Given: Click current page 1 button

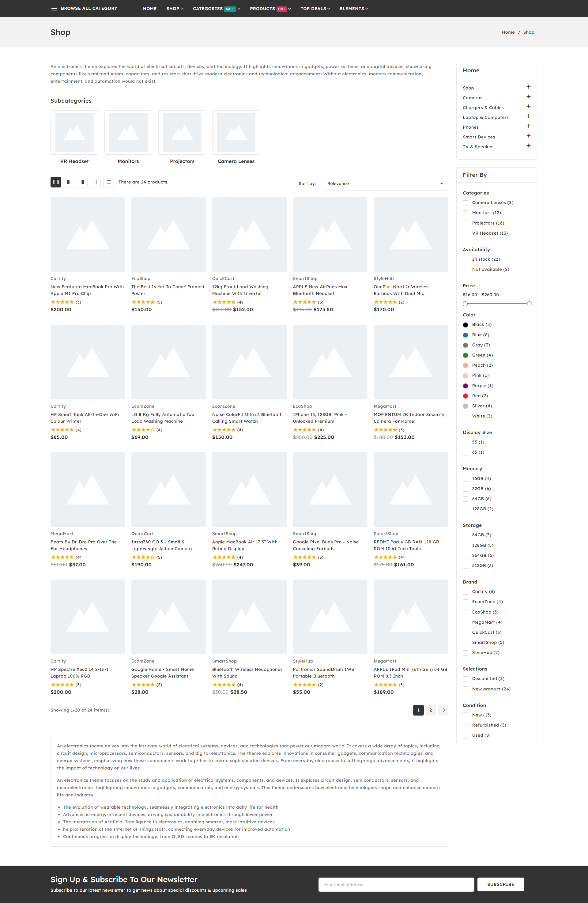Looking at the screenshot, I should (x=418, y=710).
